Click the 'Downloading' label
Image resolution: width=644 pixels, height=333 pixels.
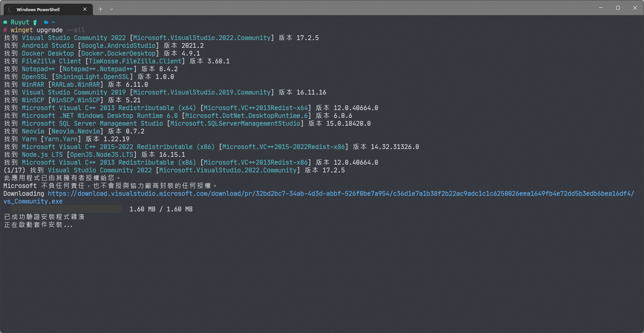tap(24, 194)
